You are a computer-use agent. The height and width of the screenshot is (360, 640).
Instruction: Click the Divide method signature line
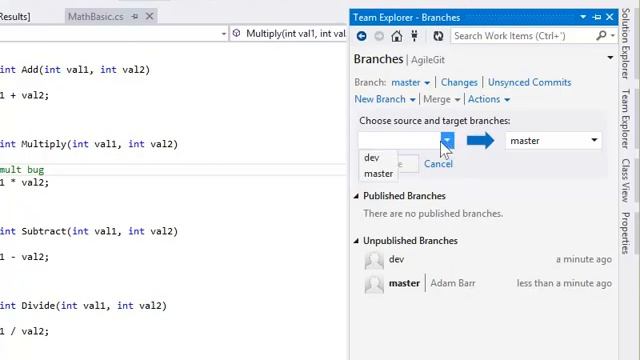point(83,306)
